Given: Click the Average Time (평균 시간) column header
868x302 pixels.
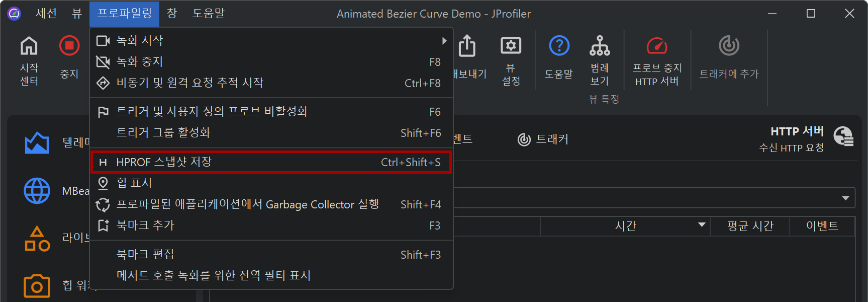Looking at the screenshot, I should coord(749,226).
